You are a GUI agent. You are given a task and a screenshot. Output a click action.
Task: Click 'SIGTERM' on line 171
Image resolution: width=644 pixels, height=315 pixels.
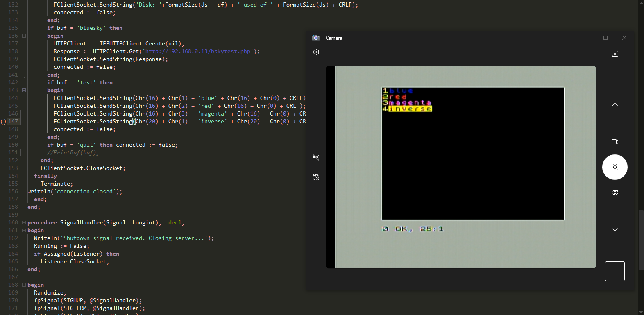pyautogui.click(x=75, y=308)
